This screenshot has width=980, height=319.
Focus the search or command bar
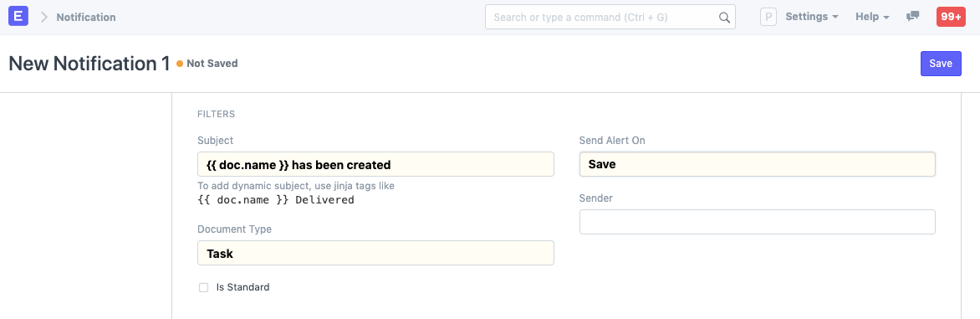[x=610, y=18]
